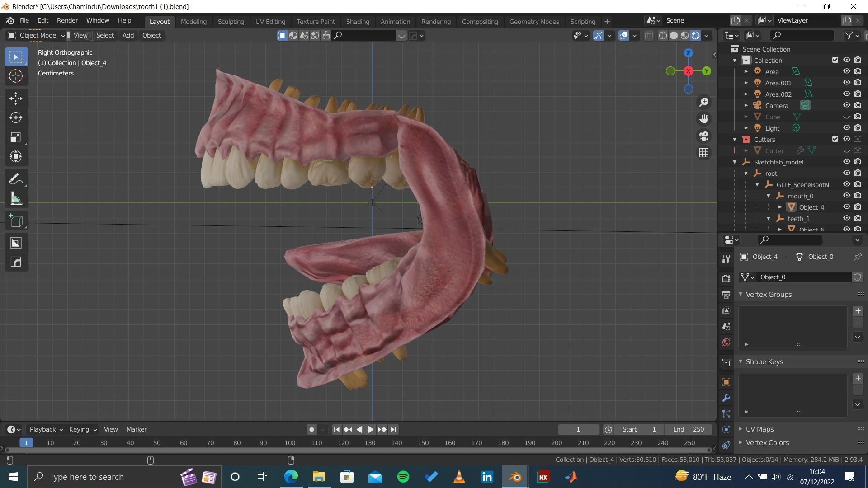Collapse the Vertex Groups panel
Viewport: 868px width, 488px height.
[741, 294]
